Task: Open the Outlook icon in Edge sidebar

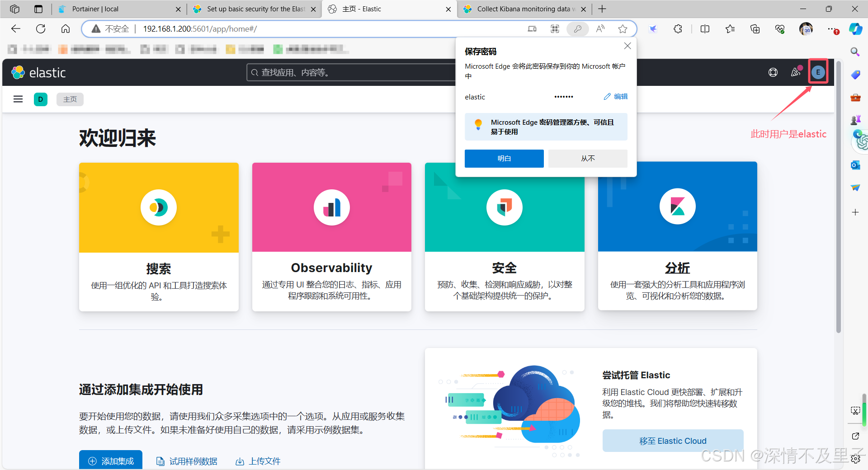Action: pos(855,165)
